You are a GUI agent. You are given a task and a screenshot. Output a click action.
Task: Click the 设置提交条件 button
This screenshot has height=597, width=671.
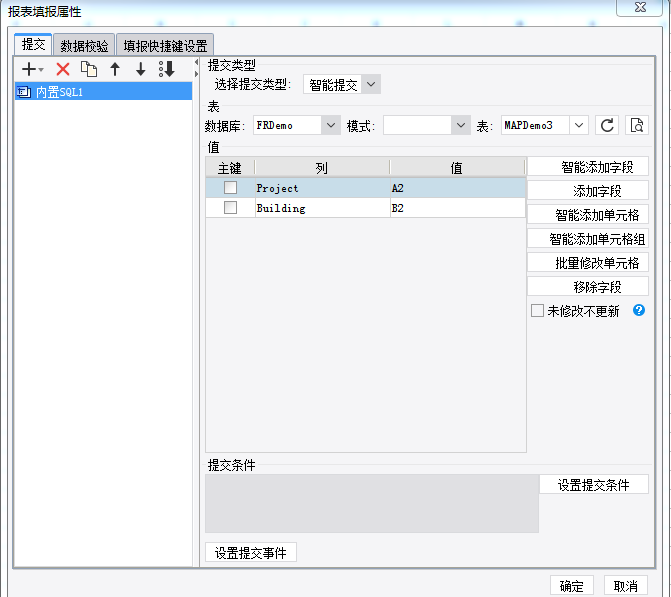[593, 485]
